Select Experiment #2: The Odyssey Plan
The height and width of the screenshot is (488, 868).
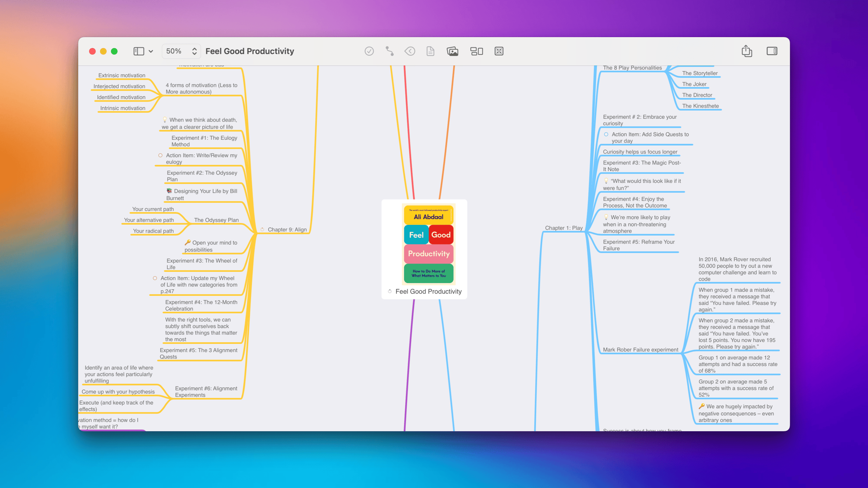point(202,176)
